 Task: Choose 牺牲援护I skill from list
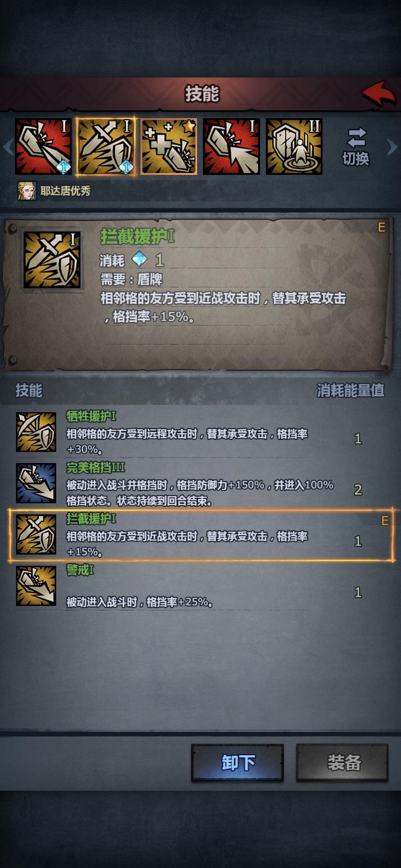pos(200,433)
